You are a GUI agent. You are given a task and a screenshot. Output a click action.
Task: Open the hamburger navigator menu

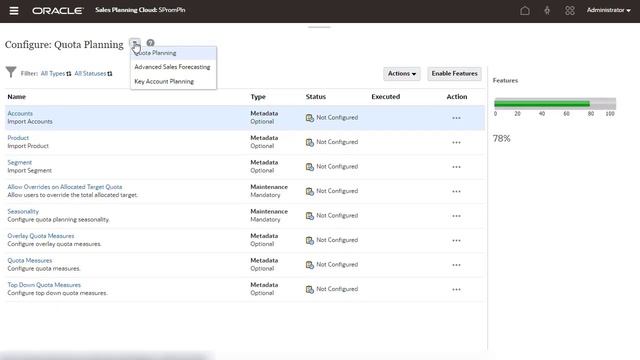click(14, 11)
